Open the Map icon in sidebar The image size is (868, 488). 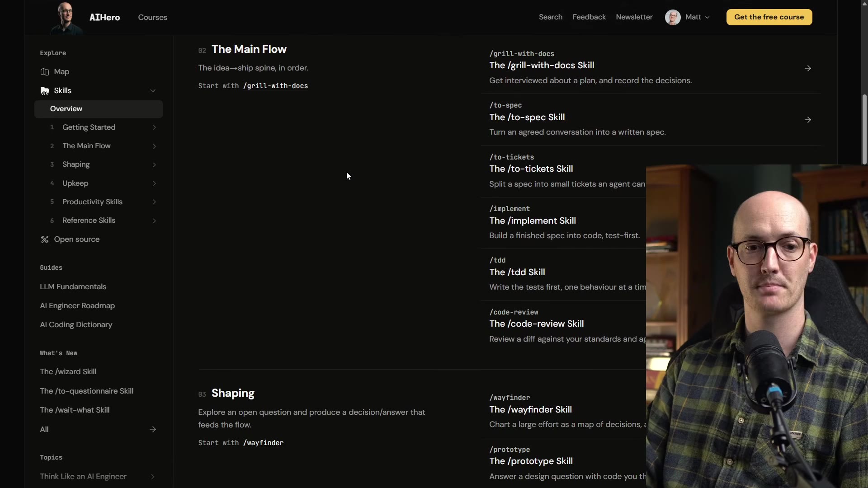click(x=44, y=72)
